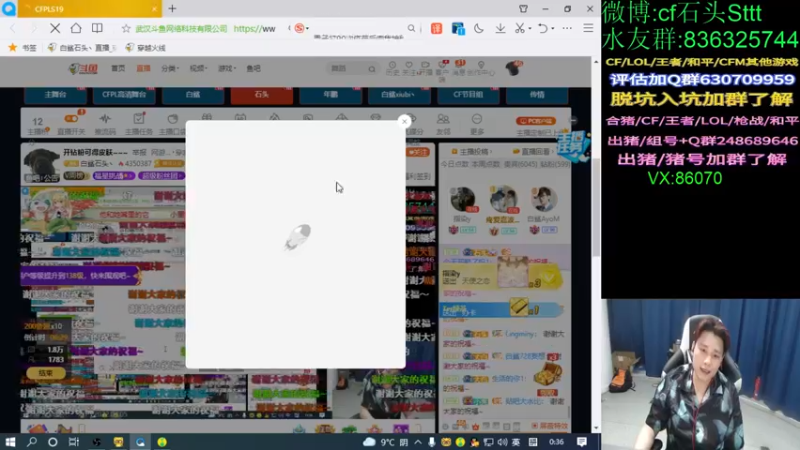Go to the browser home page
The image size is (800, 450).
[76, 29]
